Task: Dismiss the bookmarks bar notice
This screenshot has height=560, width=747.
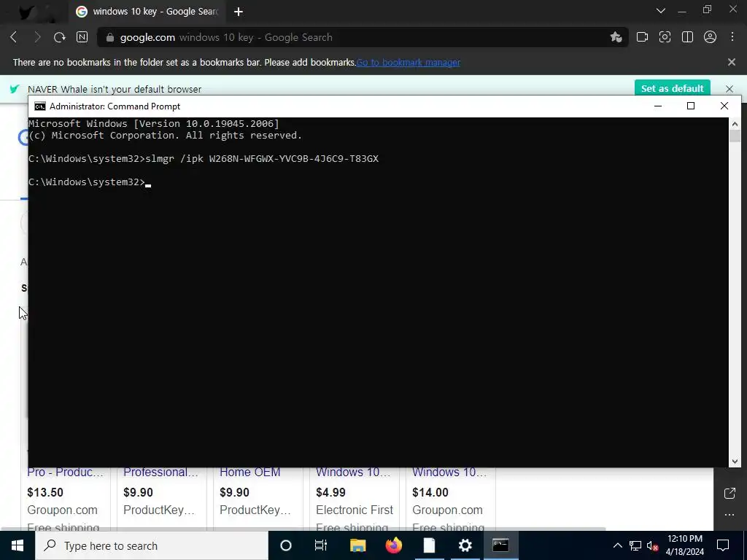Action: tap(732, 62)
